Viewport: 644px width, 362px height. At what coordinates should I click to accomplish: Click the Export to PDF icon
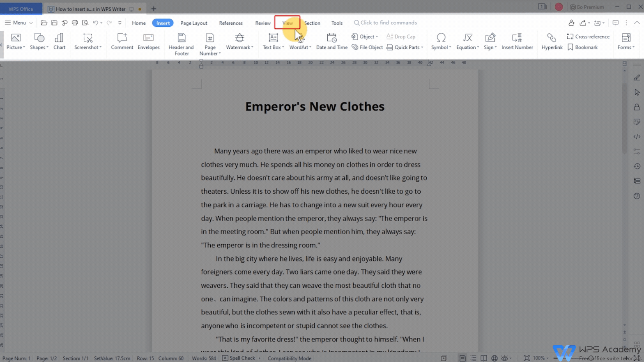point(64,23)
